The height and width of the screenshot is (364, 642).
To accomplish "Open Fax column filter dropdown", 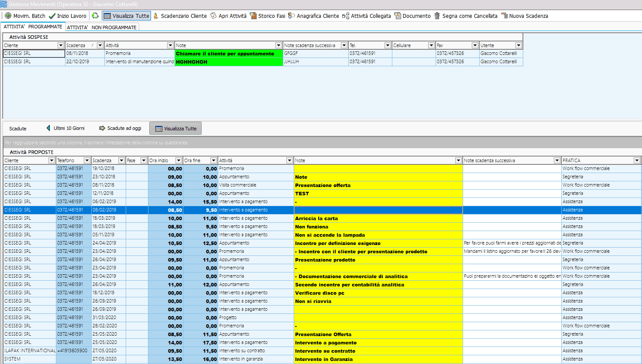I will pyautogui.click(x=475, y=45).
